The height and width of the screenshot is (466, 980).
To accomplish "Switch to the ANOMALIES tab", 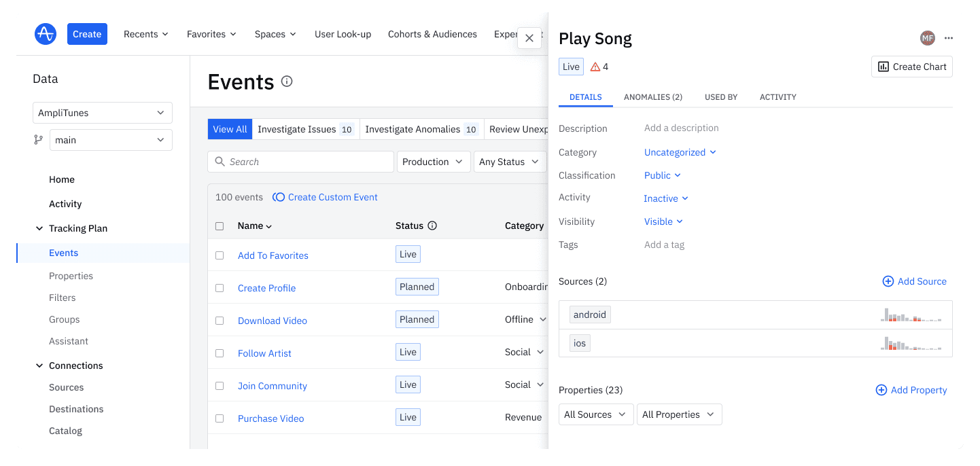I will tap(652, 97).
